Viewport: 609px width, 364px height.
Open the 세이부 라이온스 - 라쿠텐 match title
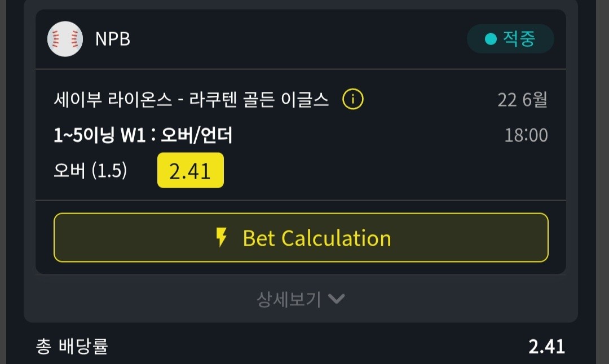click(x=191, y=99)
